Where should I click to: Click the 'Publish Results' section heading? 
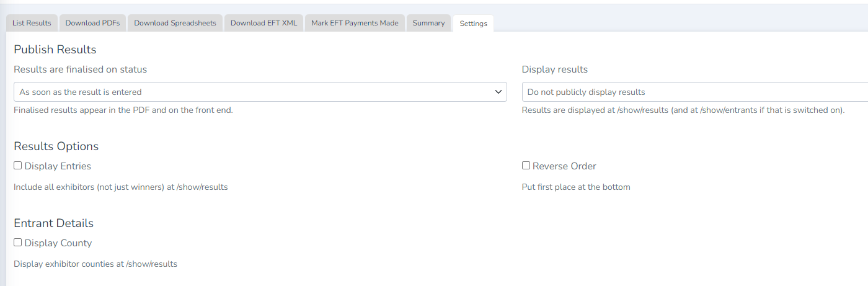click(x=55, y=50)
